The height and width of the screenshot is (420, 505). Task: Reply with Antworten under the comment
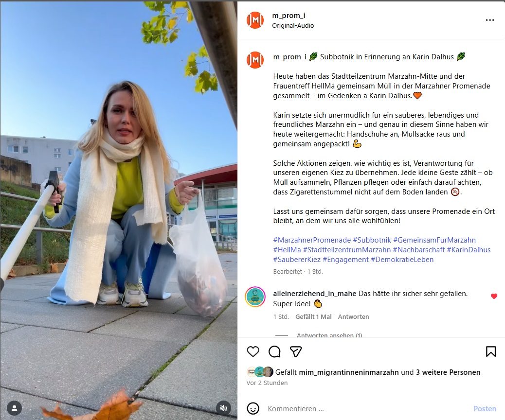click(353, 316)
